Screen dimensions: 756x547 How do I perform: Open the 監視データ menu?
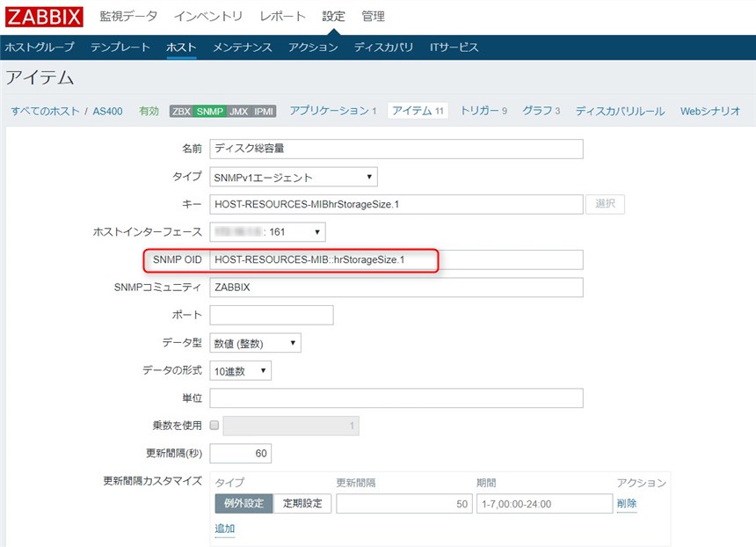coord(128,17)
